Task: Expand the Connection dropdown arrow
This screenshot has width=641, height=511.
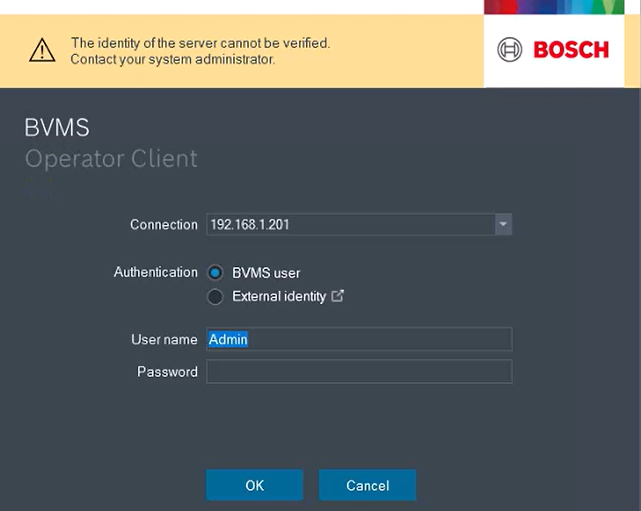Action: point(503,225)
